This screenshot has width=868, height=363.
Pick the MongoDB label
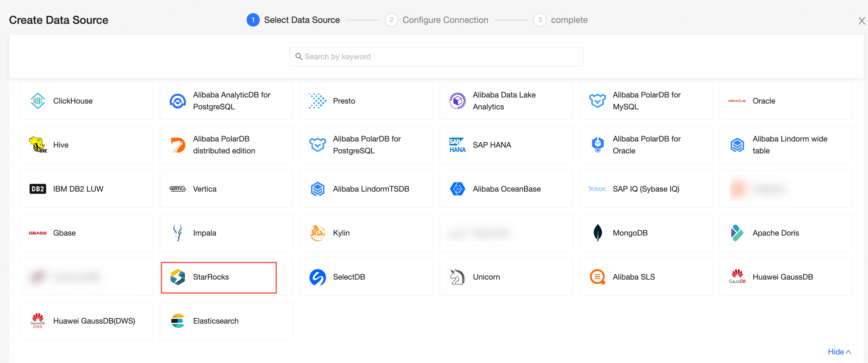[630, 233]
